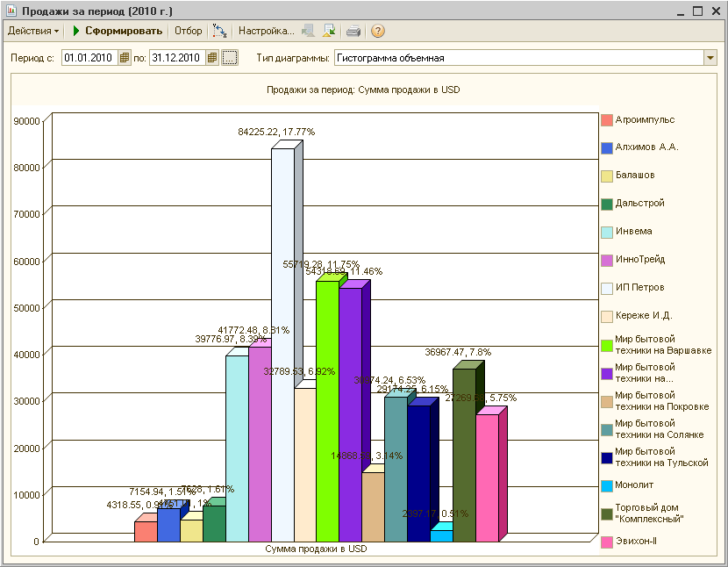Click the Инвема legend swatch
Screen dimensions: 728x567
[607, 233]
